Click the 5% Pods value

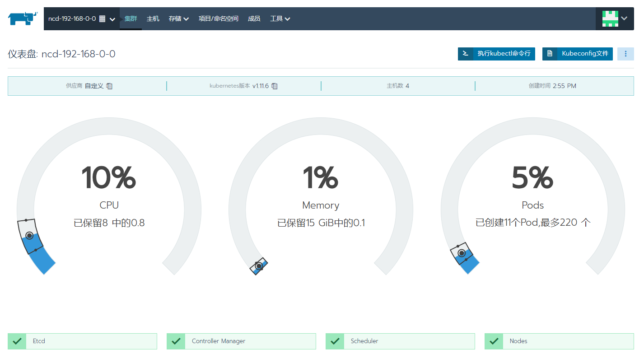pyautogui.click(x=532, y=178)
